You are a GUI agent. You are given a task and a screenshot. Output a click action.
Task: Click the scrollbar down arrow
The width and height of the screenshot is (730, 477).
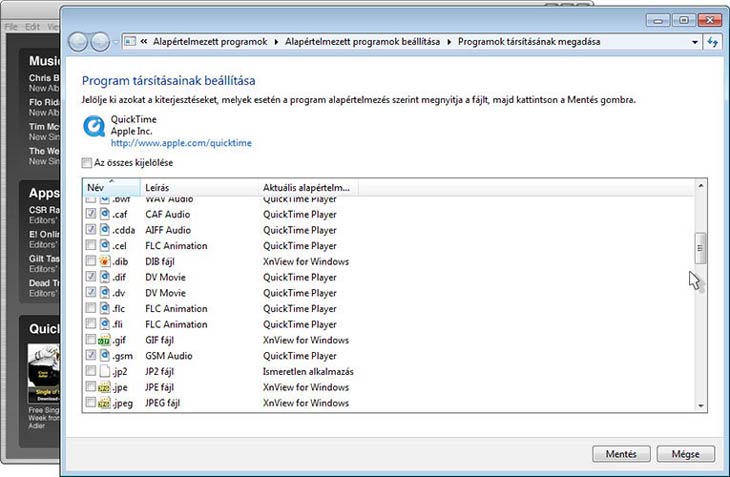(700, 406)
